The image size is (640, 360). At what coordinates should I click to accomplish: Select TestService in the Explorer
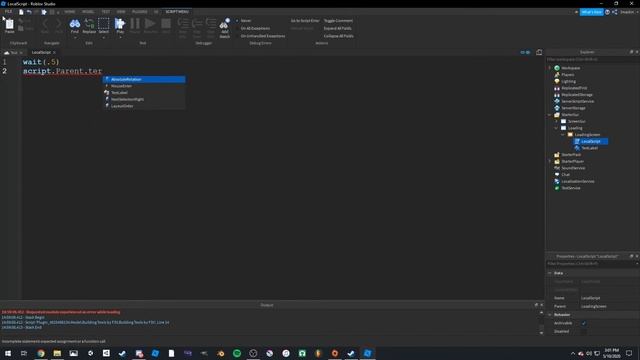[x=571, y=188]
